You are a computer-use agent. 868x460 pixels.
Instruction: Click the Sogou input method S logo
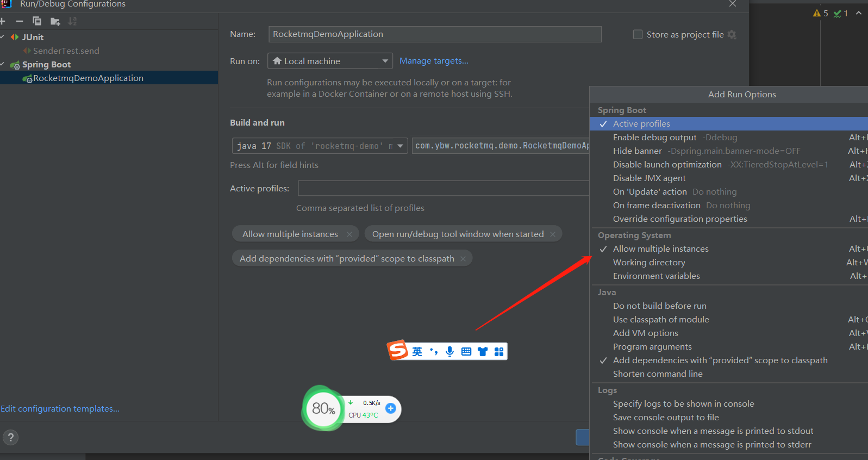[397, 351]
